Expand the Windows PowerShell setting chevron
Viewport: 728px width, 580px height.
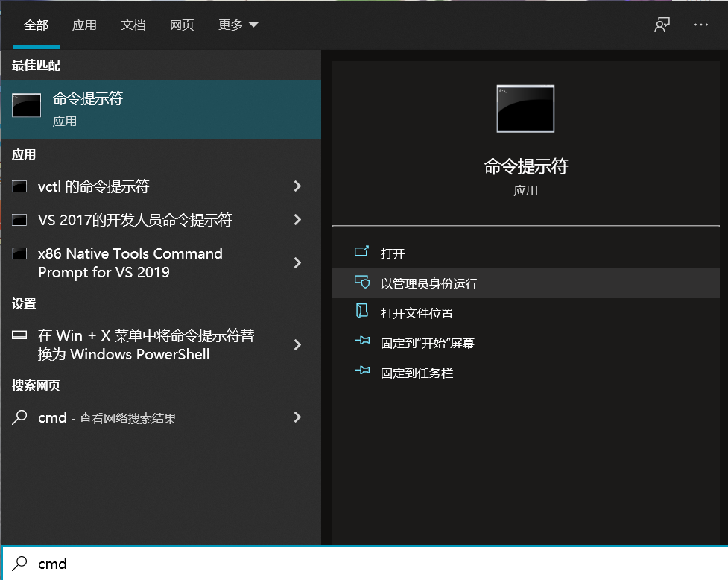(297, 344)
